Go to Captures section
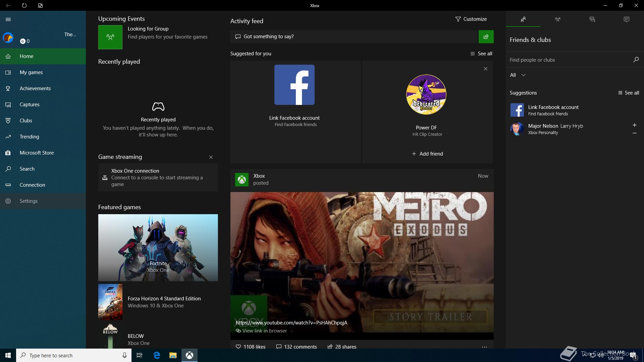 pyautogui.click(x=30, y=105)
